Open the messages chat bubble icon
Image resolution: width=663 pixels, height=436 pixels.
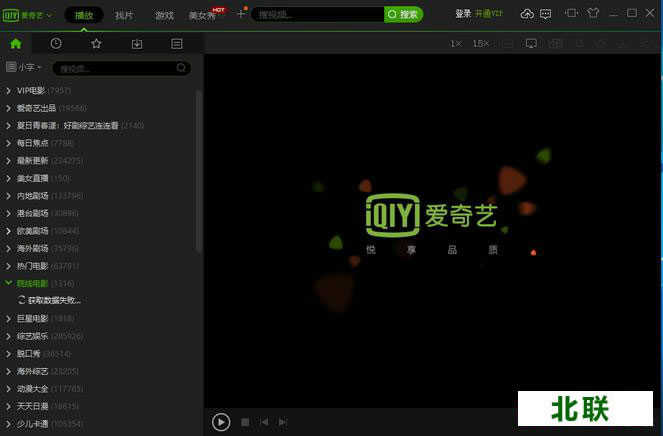pos(544,14)
